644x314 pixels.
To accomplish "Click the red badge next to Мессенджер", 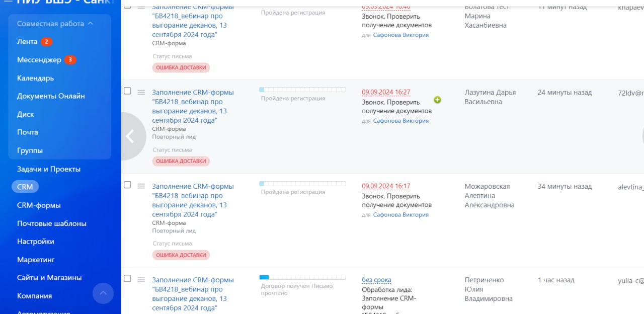I will (70, 60).
